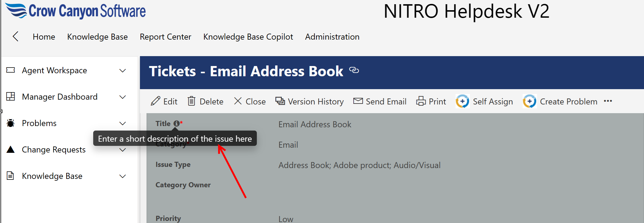This screenshot has height=223, width=644.
Task: Click Create Problem label
Action: coord(568,101)
